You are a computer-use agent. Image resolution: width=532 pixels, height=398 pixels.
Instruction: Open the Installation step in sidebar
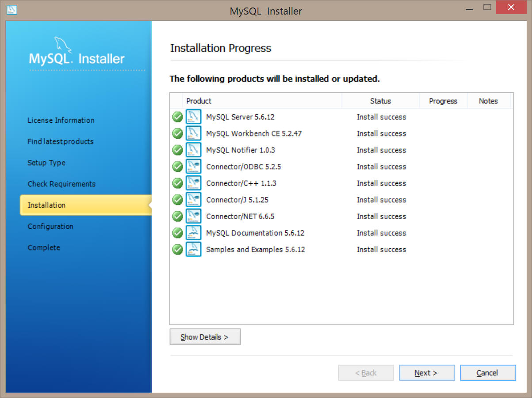46,205
